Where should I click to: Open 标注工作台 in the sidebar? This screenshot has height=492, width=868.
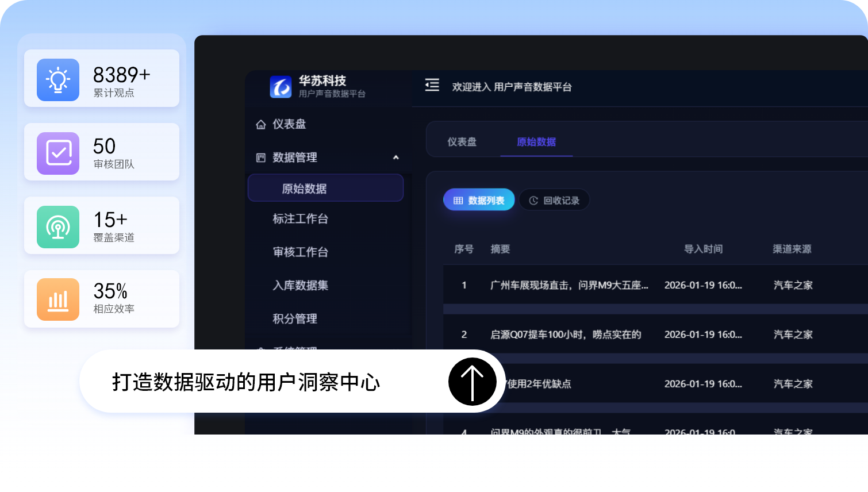pyautogui.click(x=301, y=219)
